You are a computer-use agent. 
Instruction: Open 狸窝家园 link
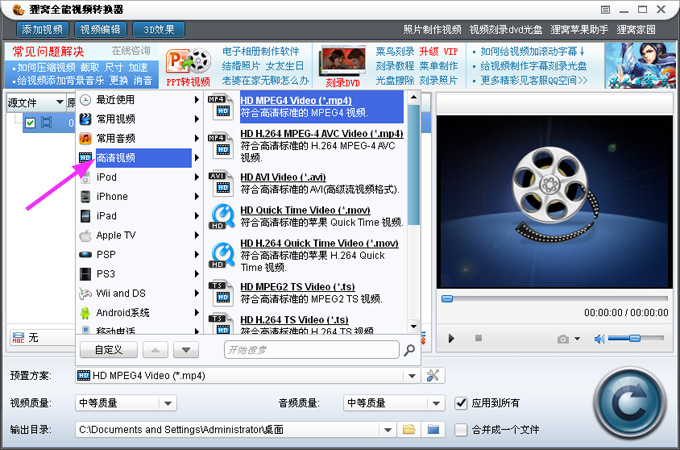636,29
